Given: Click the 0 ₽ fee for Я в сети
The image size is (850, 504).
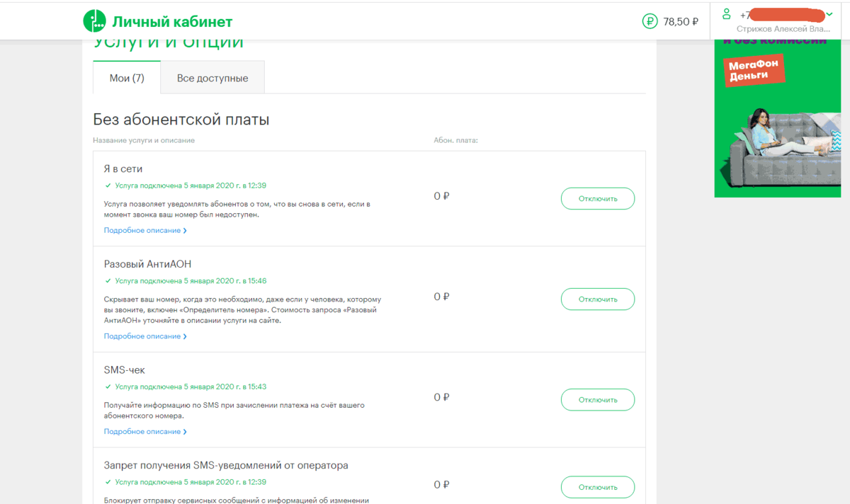Looking at the screenshot, I should pyautogui.click(x=442, y=196).
